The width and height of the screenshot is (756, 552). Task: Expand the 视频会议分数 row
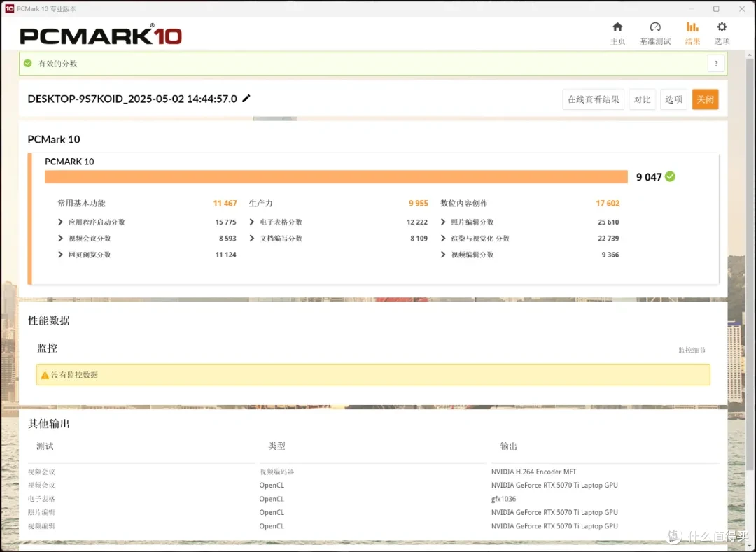coord(60,239)
